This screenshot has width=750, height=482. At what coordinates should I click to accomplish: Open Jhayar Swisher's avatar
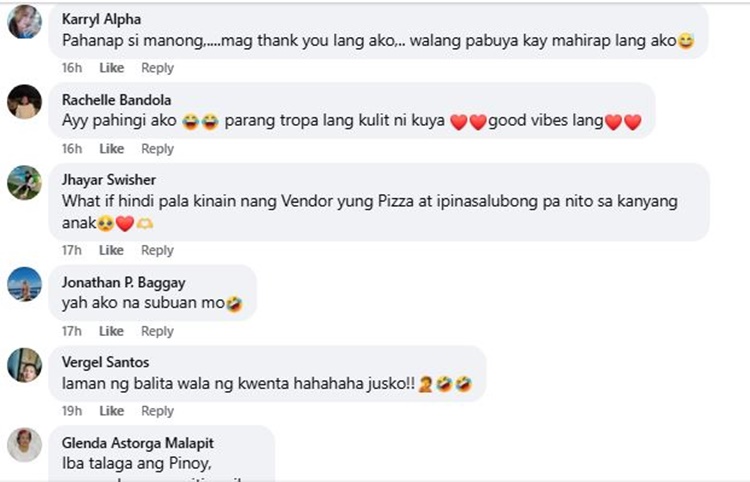click(24, 182)
